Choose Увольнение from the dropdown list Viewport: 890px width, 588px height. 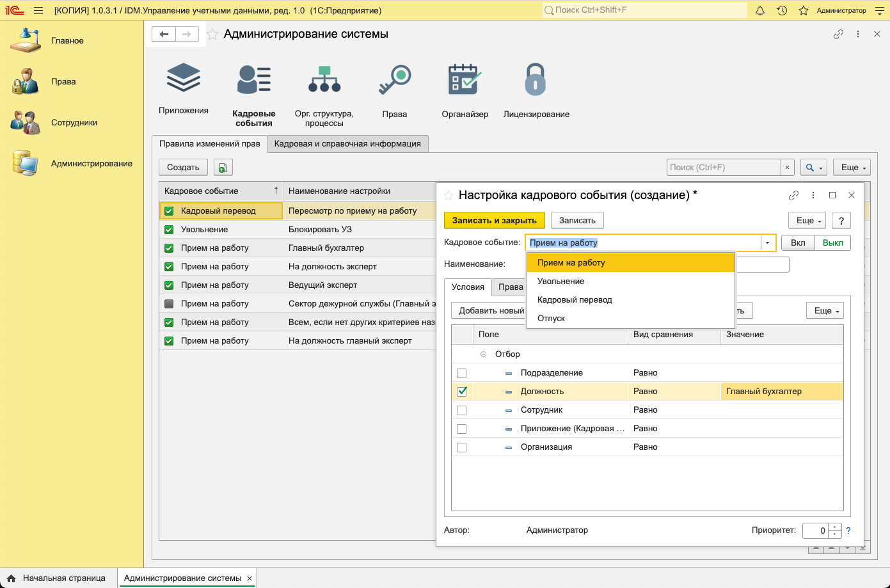tap(630, 281)
